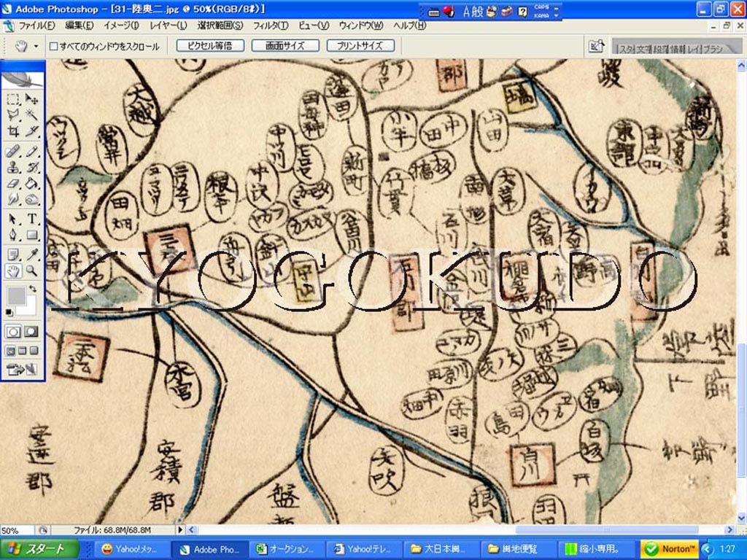Select the Healing Brush tool
Image resolution: width=747 pixels, height=560 pixels.
(x=13, y=152)
